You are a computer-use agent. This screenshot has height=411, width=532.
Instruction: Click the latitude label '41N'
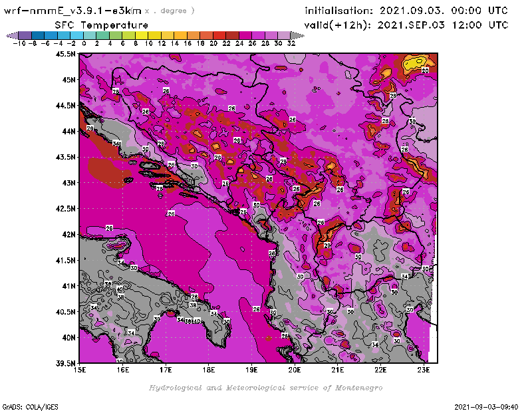tap(69, 286)
